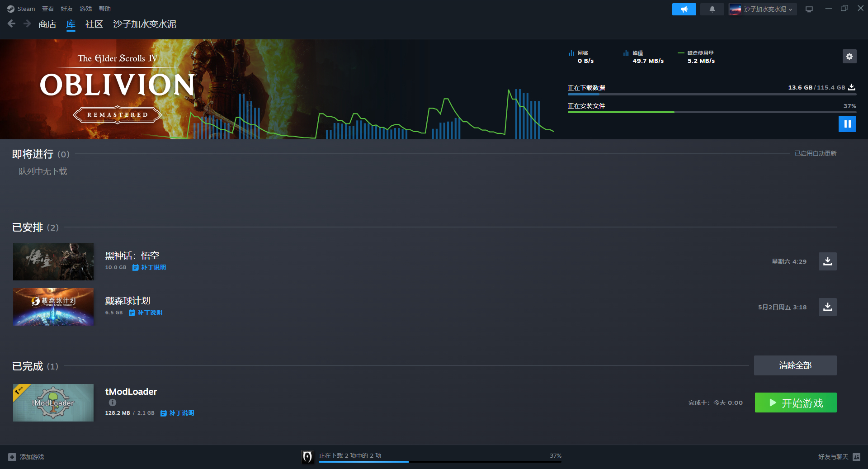Click the 13.6 GB / 115.4 GB readout
The image size is (868, 469).
[x=816, y=88]
